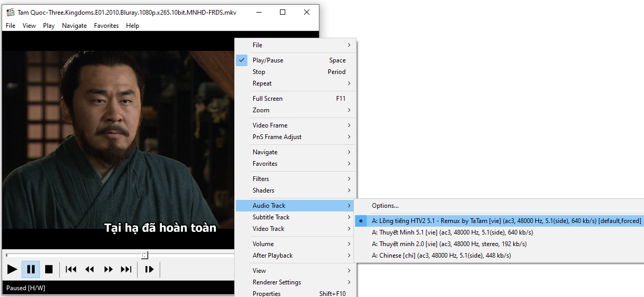
Task: Select the Thuyết Minh 5.1 audio track
Action: click(x=499, y=232)
